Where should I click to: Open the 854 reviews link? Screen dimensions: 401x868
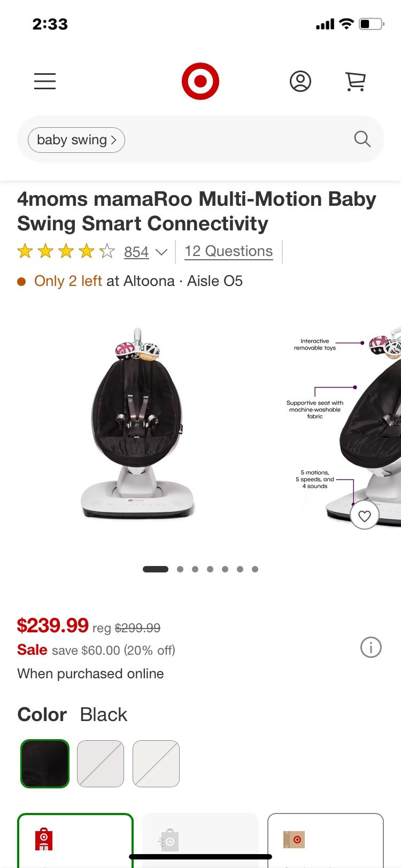point(136,252)
